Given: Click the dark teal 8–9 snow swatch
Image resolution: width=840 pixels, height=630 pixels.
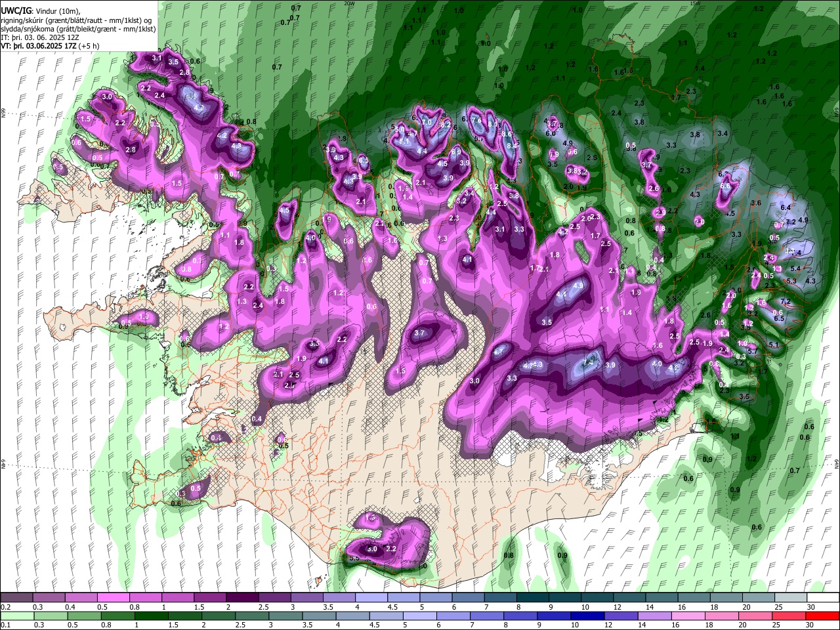Looking at the screenshot, I should (532, 598).
